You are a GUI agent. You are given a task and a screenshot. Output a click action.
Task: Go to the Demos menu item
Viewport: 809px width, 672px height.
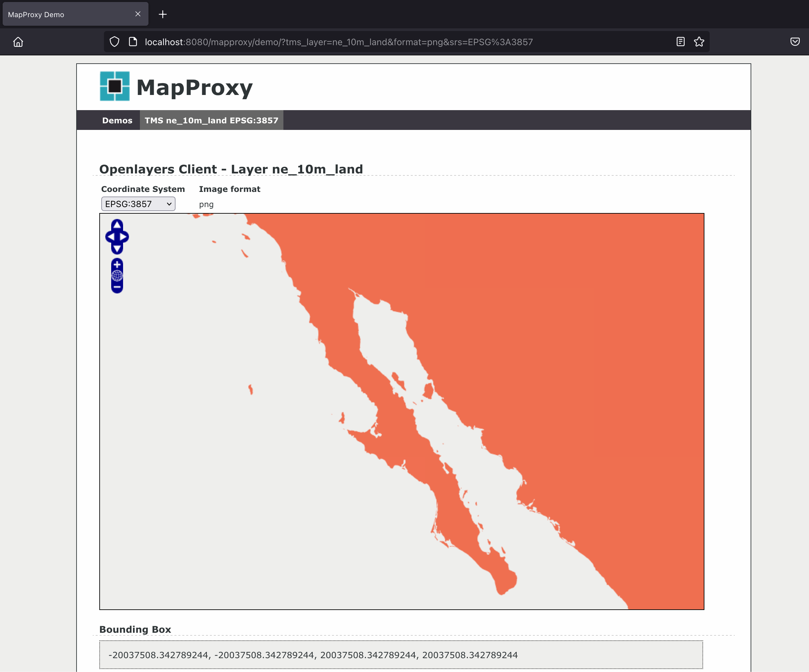117,120
